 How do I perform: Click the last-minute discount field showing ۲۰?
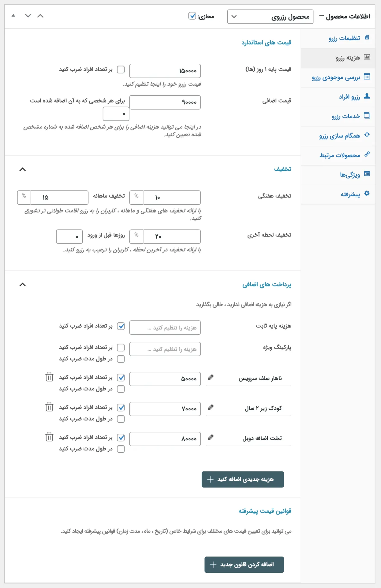pos(172,236)
